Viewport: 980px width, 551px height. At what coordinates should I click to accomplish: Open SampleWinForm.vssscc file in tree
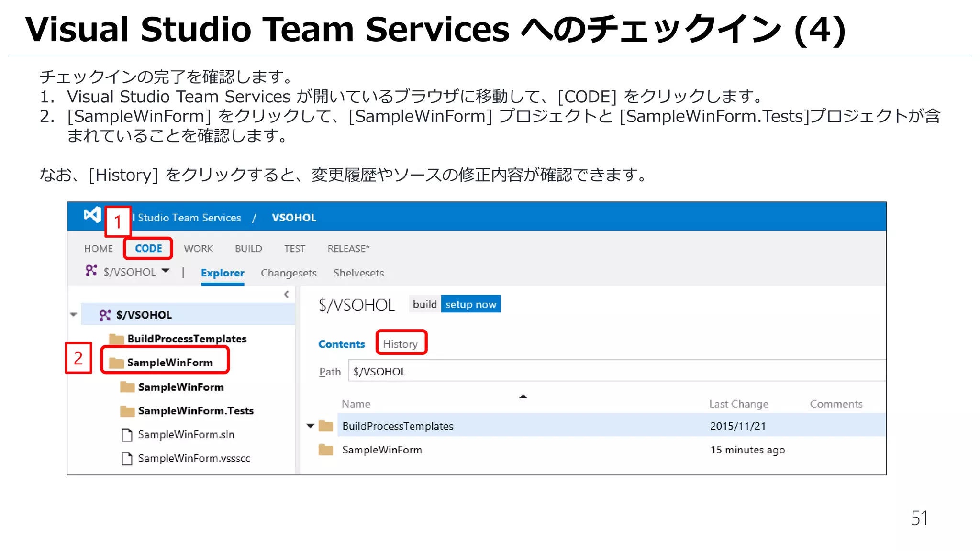[194, 458]
